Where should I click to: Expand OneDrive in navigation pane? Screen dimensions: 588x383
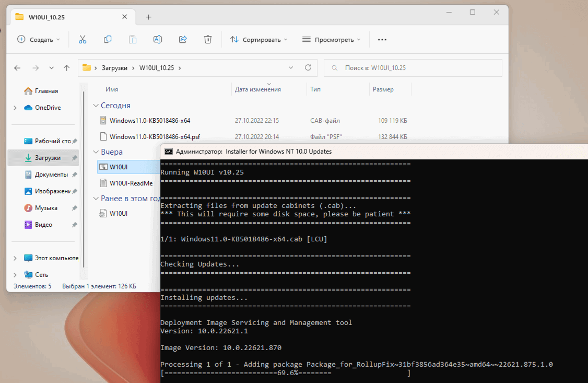15,108
